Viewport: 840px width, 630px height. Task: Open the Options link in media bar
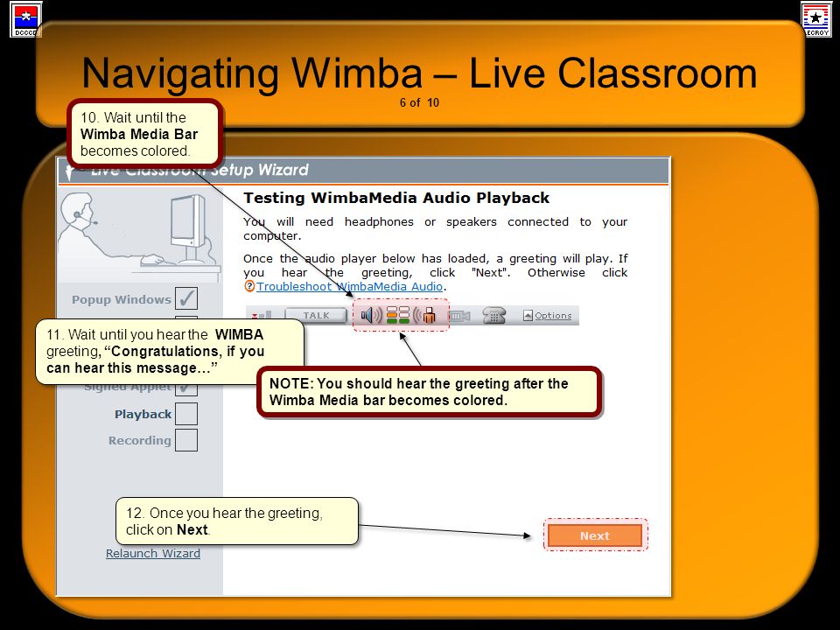tap(553, 316)
